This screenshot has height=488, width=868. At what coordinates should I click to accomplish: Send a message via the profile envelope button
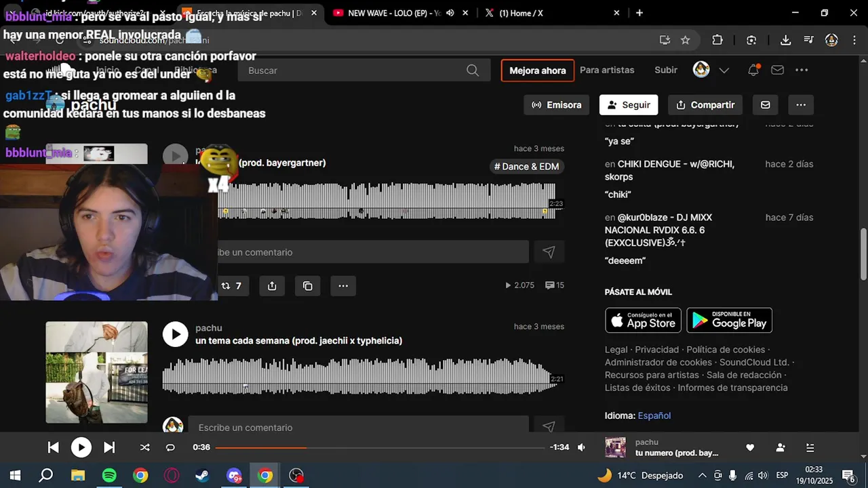click(766, 105)
